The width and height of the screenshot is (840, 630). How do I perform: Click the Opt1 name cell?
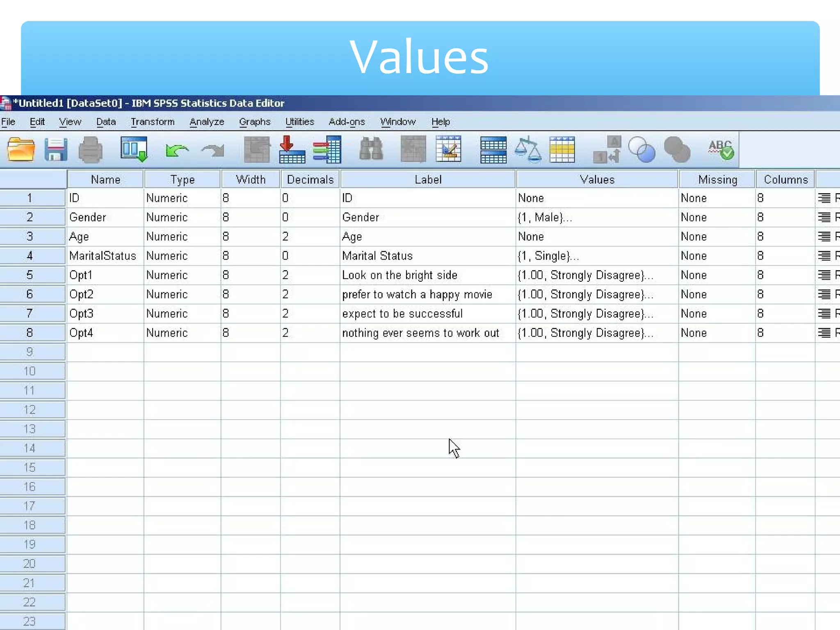(105, 275)
